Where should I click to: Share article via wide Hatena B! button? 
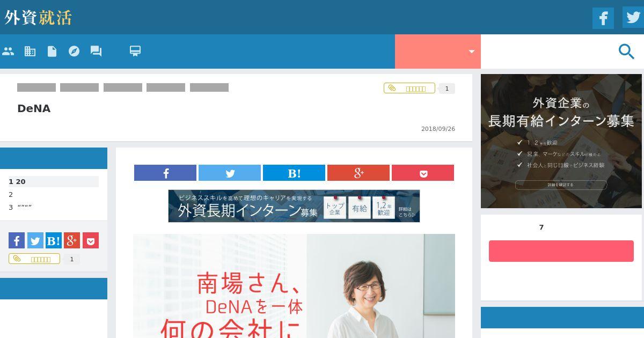pyautogui.click(x=294, y=173)
